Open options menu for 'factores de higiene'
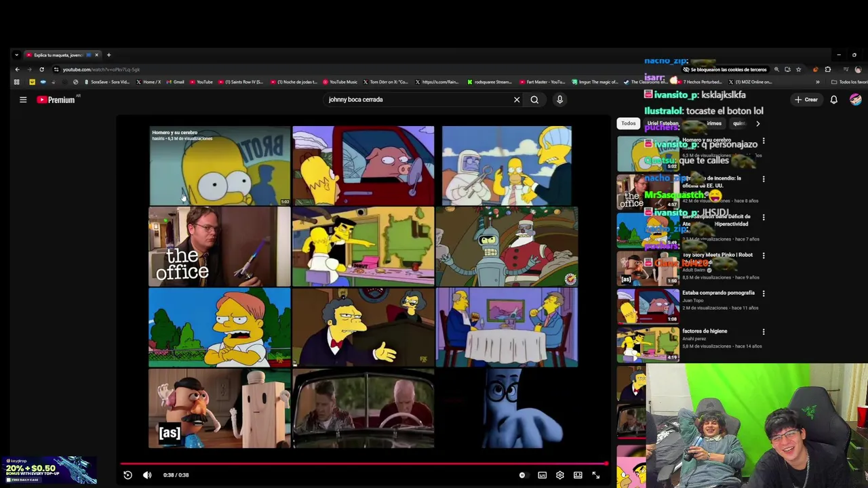868x488 pixels. [764, 332]
